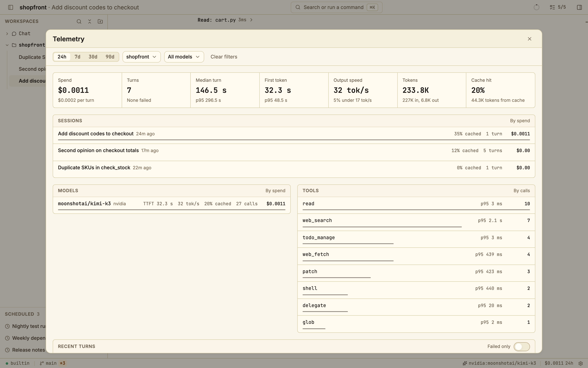Open Add discount codes to checkout session row
The width and height of the screenshot is (588, 368).
[294, 135]
